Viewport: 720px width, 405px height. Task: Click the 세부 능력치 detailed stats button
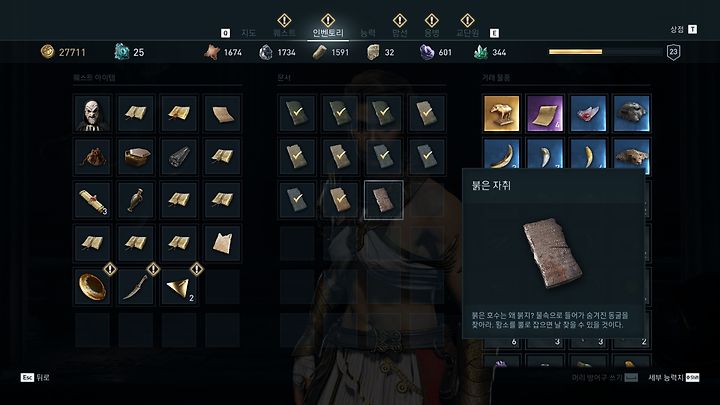click(674, 377)
